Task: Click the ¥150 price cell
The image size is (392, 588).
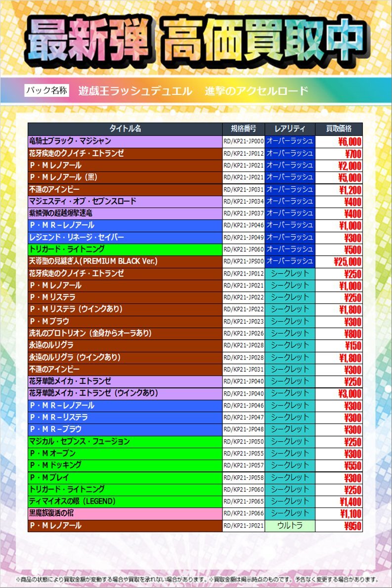Action: [x=339, y=345]
